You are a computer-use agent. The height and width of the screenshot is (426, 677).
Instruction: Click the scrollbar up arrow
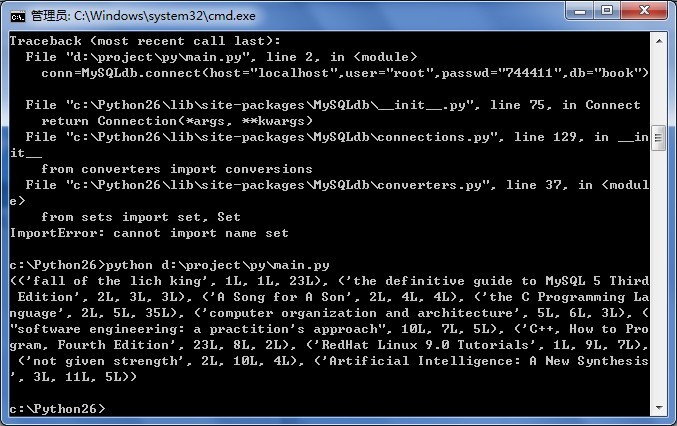coord(658,42)
